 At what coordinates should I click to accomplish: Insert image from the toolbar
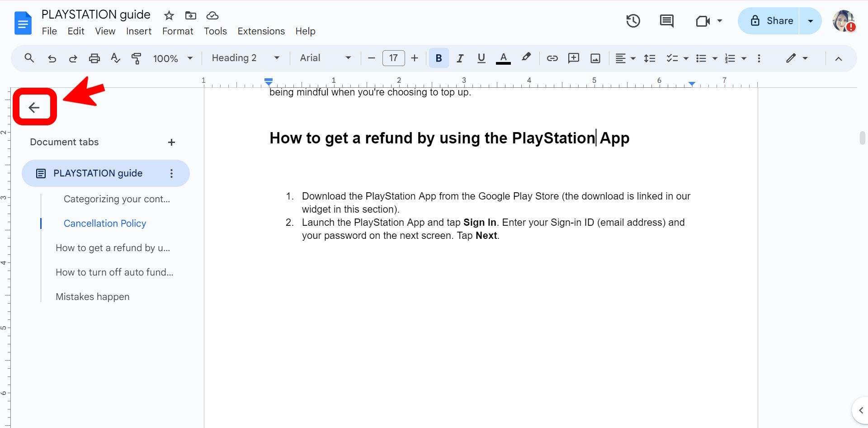(x=595, y=58)
